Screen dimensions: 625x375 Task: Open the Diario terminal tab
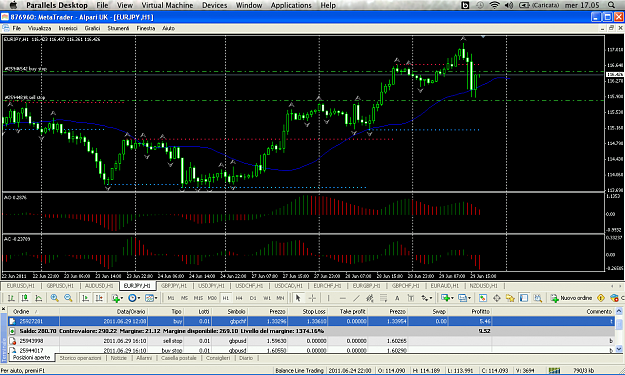click(x=246, y=358)
